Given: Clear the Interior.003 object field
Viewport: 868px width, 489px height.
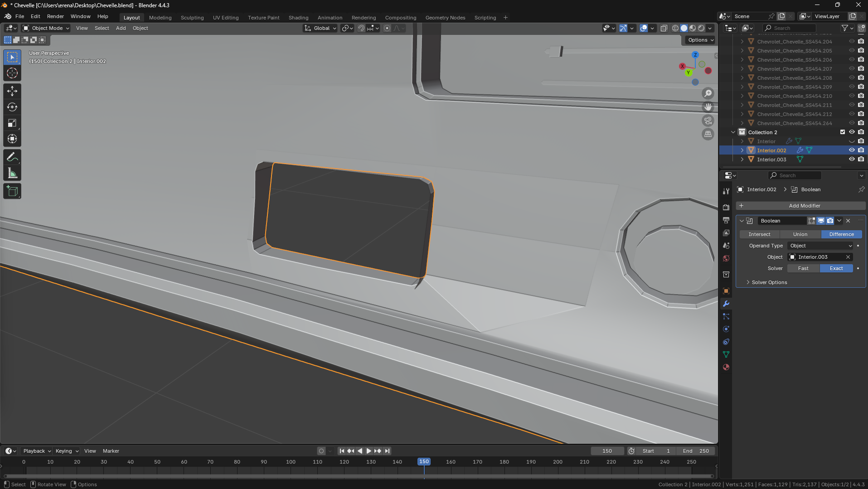Looking at the screenshot, I should click(848, 257).
